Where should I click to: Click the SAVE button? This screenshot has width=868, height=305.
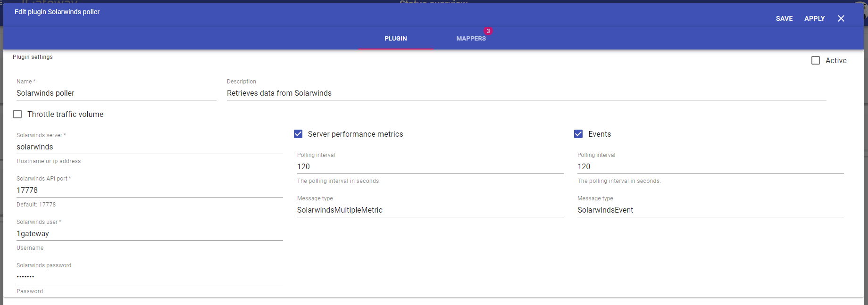point(784,18)
